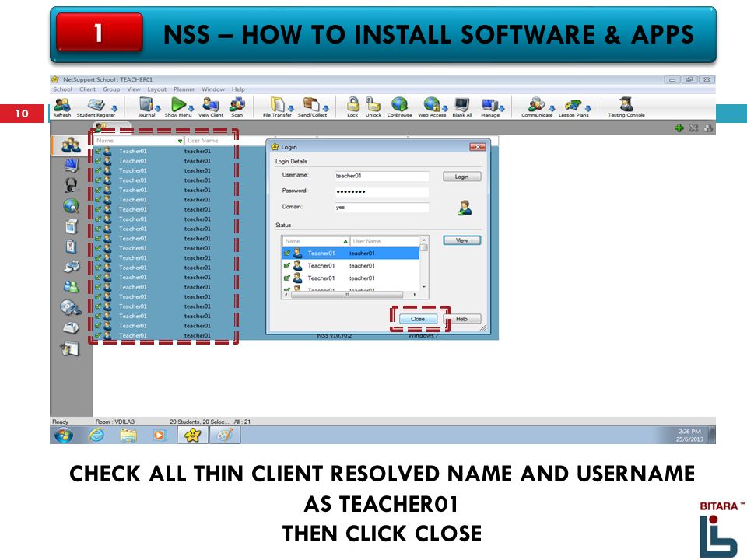Open the Window menu

coord(213,89)
